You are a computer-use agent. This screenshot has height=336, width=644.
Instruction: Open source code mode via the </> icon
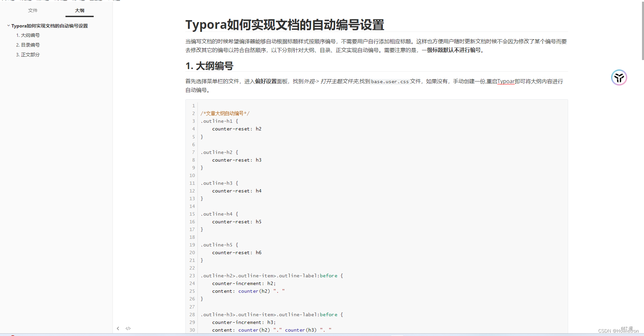[x=128, y=328]
